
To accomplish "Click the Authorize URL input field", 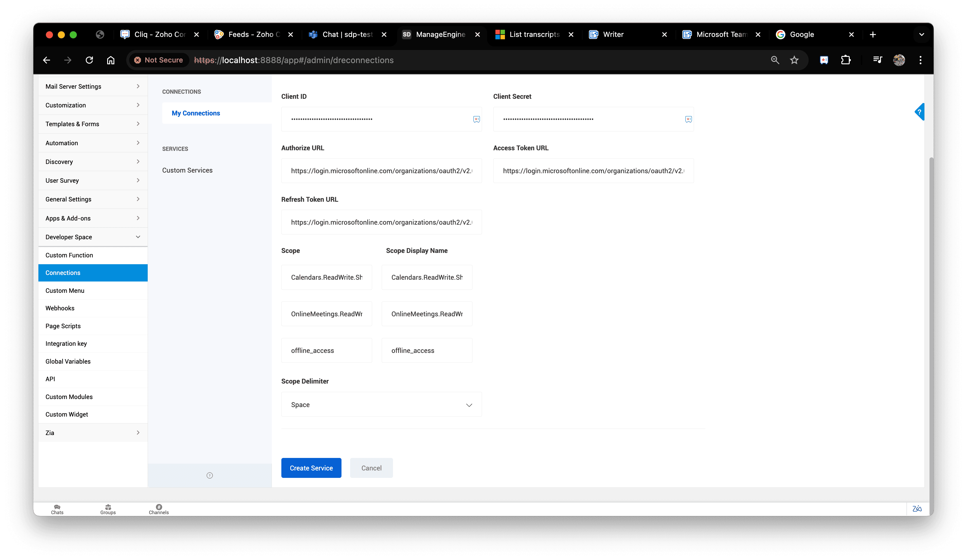I will (x=381, y=171).
